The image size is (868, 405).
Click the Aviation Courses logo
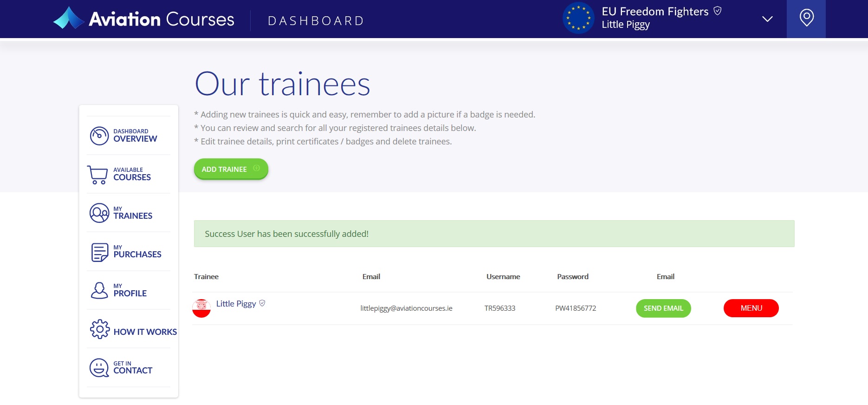pyautogui.click(x=144, y=19)
